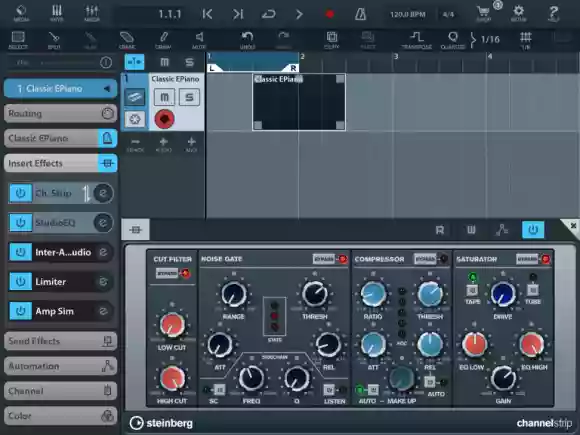Change the 4/4 time signature

point(448,14)
